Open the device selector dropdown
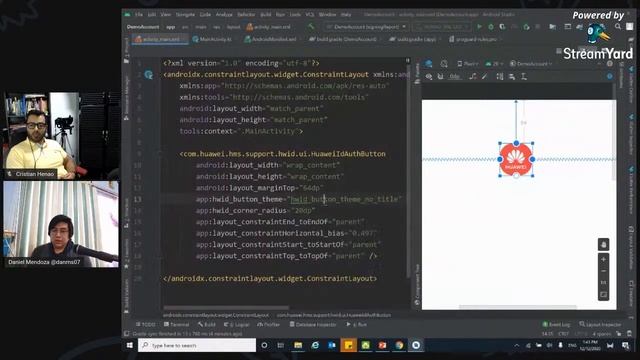The height and width of the screenshot is (360, 640). pyautogui.click(x=442, y=27)
